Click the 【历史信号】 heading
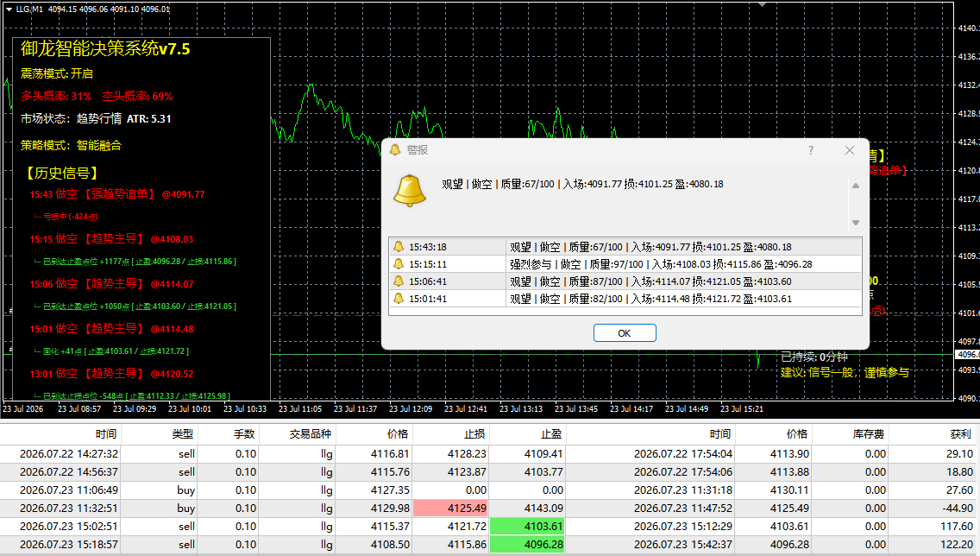Image resolution: width=980 pixels, height=556 pixels. (x=60, y=173)
